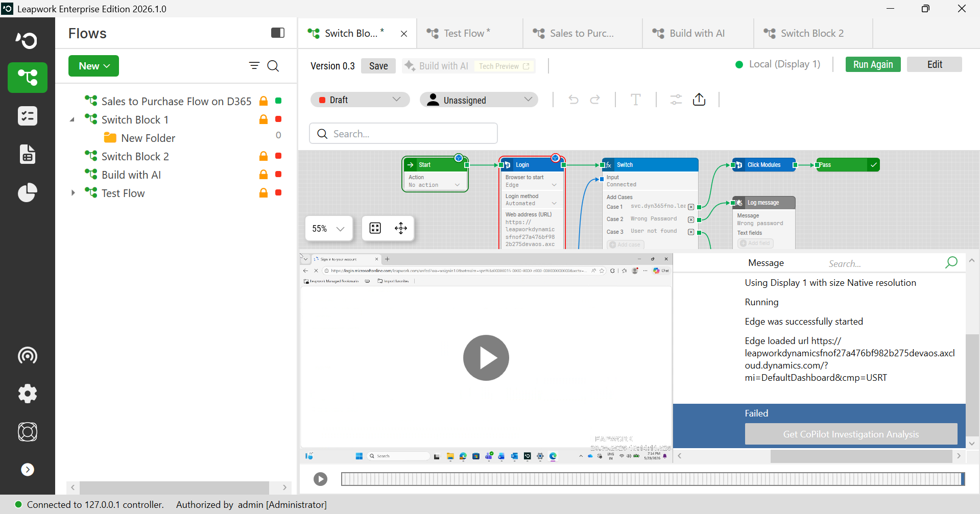Switch to the Switch Block 2 tab
Viewport: 980px width, 514px height.
point(812,33)
